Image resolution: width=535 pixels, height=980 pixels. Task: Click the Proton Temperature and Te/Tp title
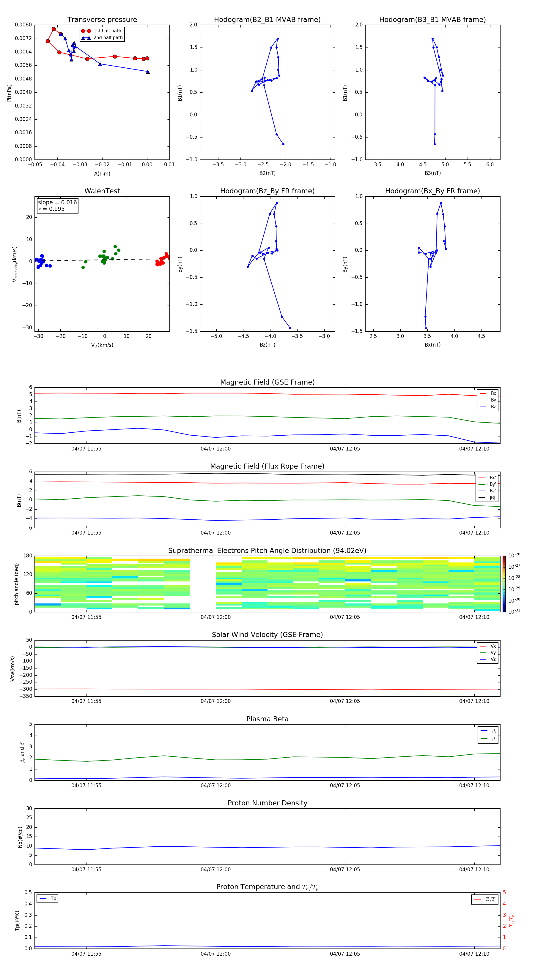[267, 887]
